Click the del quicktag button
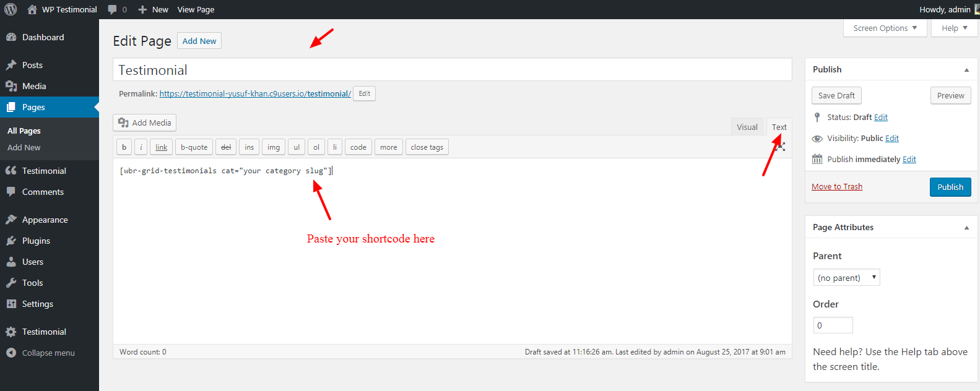Viewport: 980px width, 391px height. point(226,147)
